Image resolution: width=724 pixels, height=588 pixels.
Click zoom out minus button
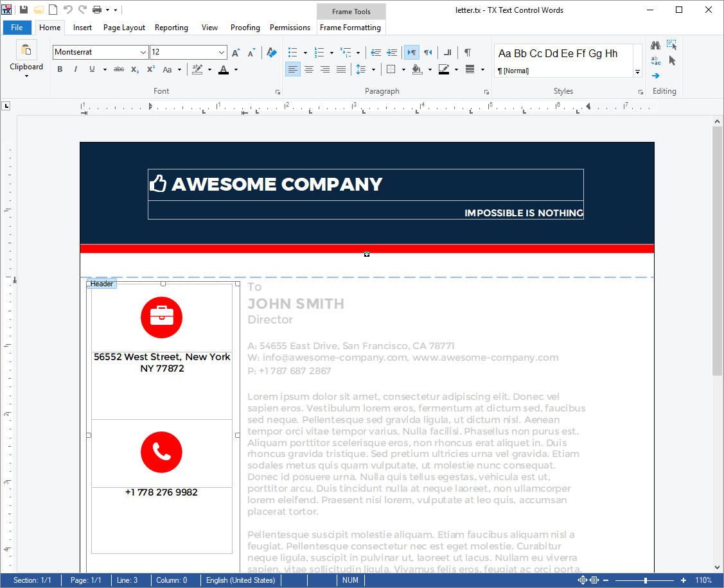[x=606, y=580]
